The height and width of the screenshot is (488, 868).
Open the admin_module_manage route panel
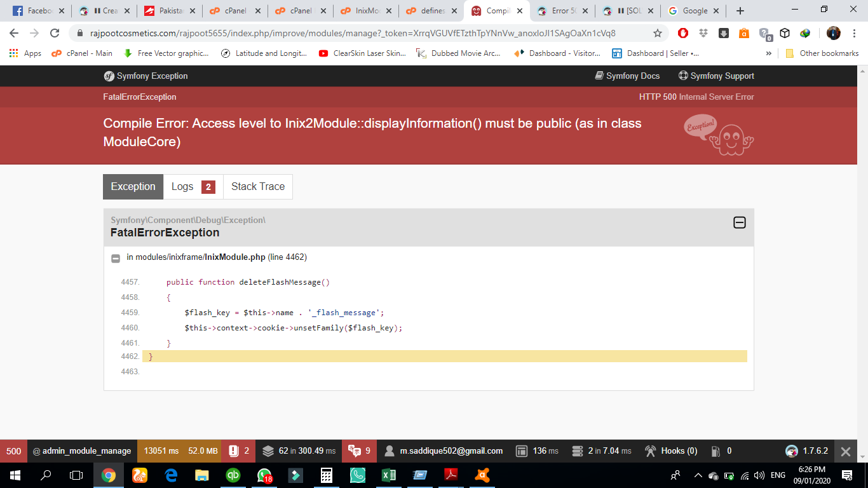[82, 451]
